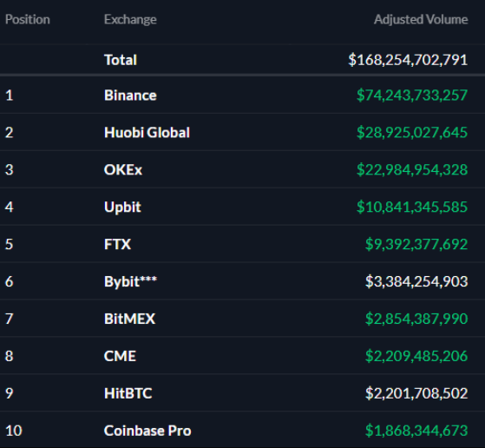Open the FTX exchange entry
The image size is (485, 448).
click(117, 244)
